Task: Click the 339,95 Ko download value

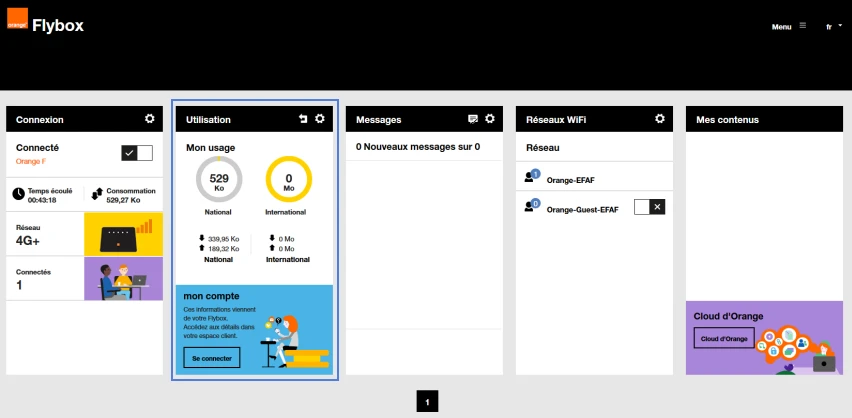Action: [x=223, y=239]
